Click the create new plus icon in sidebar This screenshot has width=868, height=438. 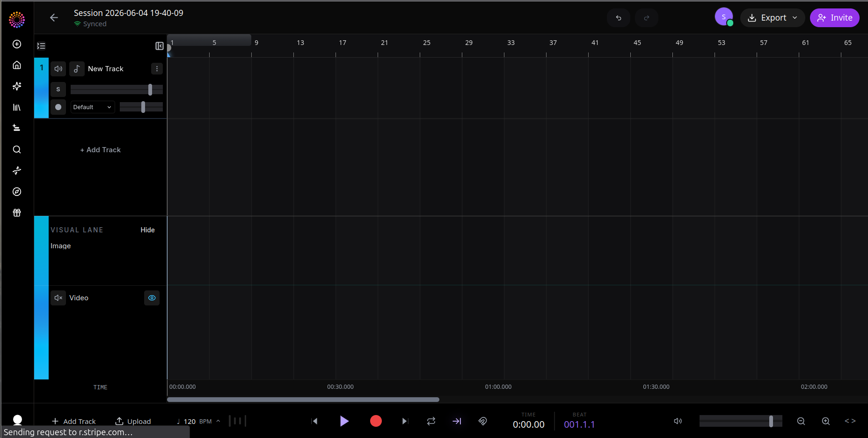pyautogui.click(x=17, y=44)
